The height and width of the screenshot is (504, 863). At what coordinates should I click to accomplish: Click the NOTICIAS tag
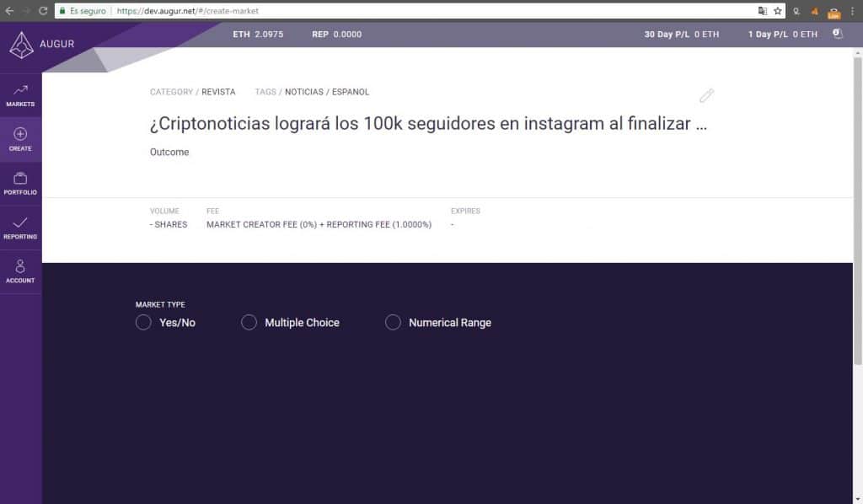pos(304,92)
